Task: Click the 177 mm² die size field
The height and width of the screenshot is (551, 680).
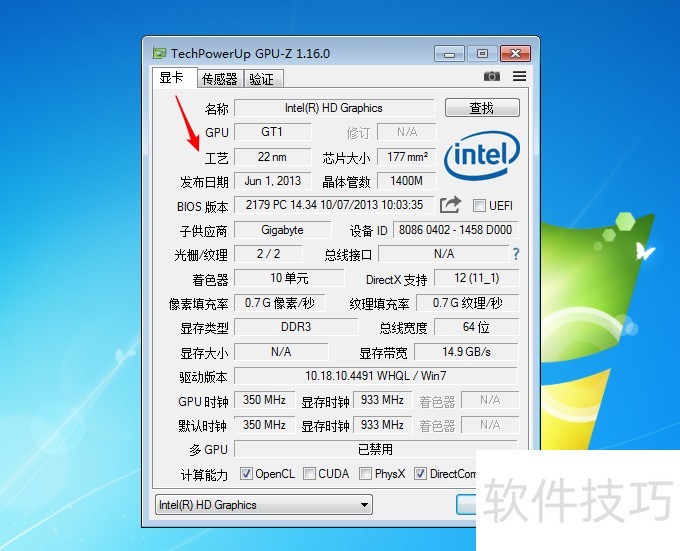Action: point(407,157)
